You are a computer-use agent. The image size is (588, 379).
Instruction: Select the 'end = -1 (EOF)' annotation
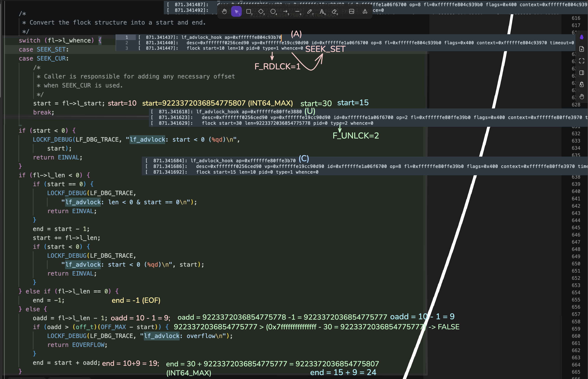136,300
